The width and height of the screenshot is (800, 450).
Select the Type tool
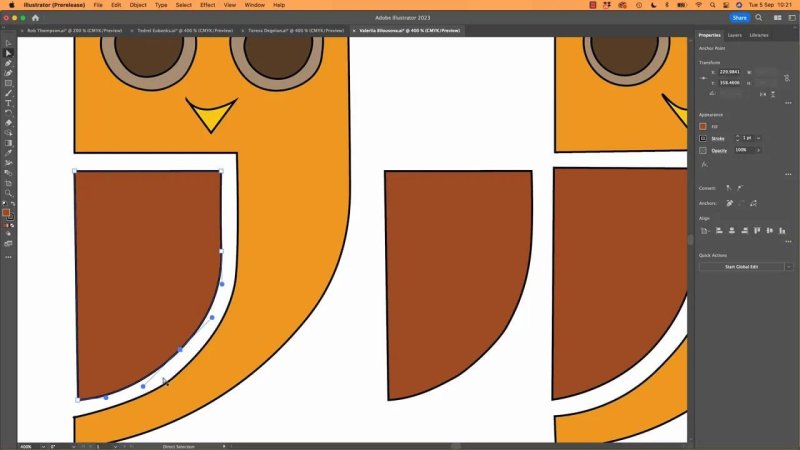(8, 103)
